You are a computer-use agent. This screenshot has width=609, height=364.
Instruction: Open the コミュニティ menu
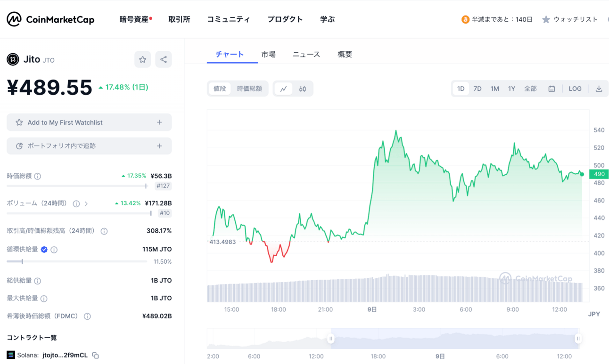click(x=229, y=19)
